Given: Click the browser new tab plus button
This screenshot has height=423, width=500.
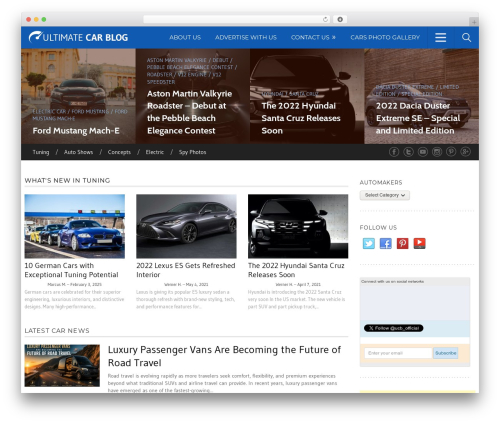Looking at the screenshot, I should (x=474, y=22).
